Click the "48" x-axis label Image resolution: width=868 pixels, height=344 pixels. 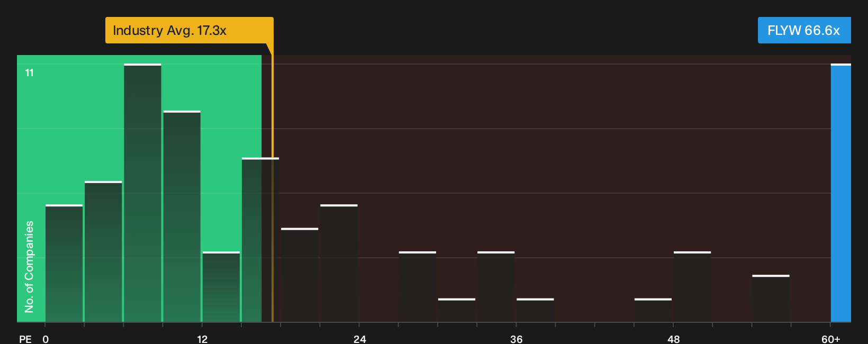[674, 339]
